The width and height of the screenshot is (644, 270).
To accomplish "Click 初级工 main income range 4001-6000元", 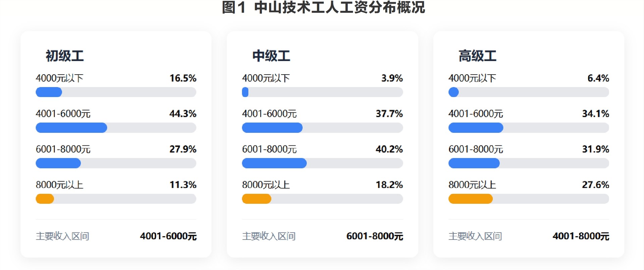I will 168,236.
